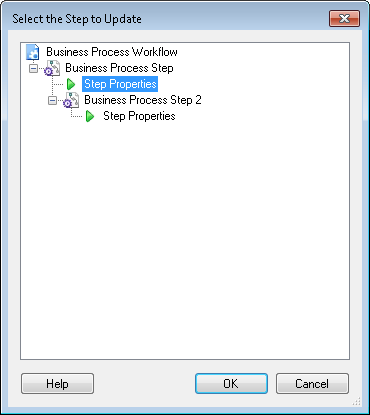
Task: Open the Help button
Action: point(57,384)
